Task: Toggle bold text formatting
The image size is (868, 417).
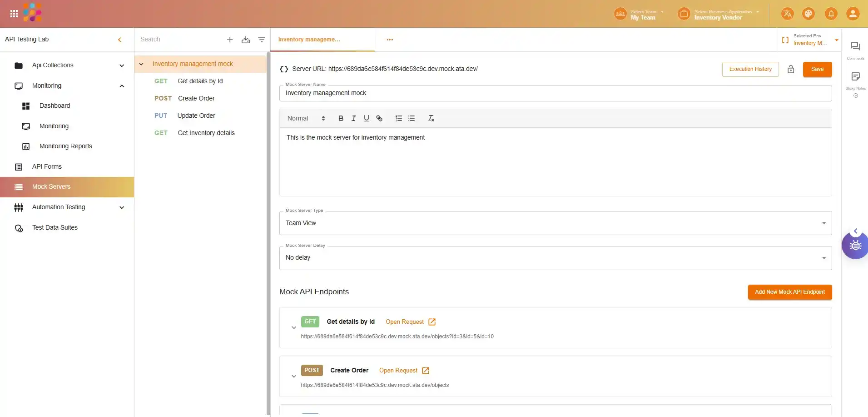Action: 341,118
